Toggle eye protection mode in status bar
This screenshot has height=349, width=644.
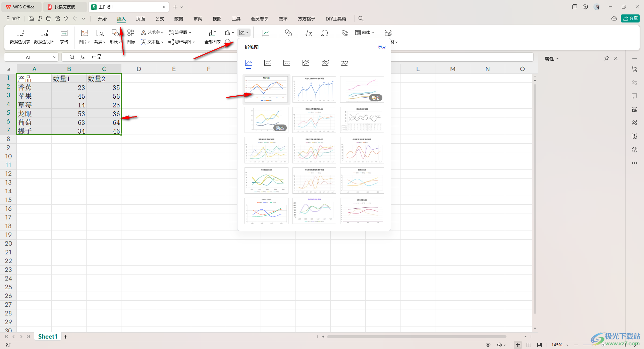[x=488, y=345]
